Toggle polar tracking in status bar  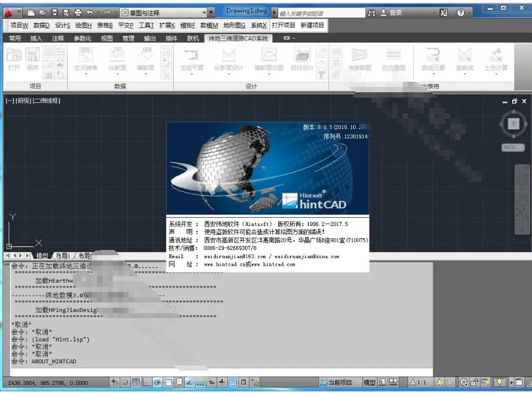click(x=157, y=382)
